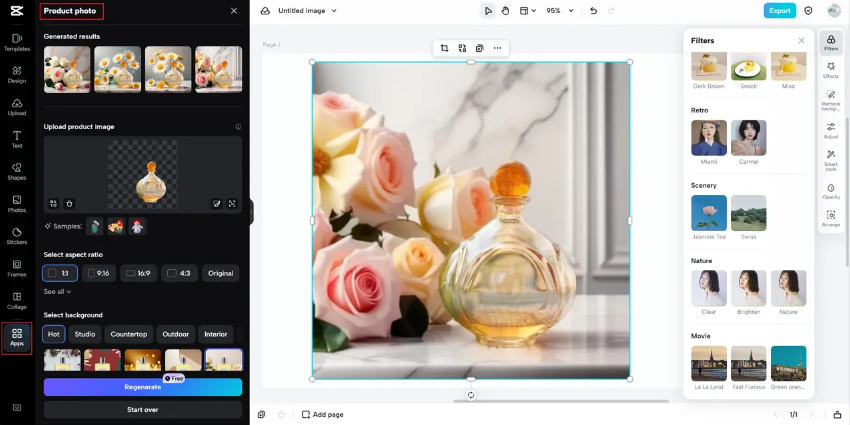
Task: Duplicate the selected image
Action: [479, 48]
